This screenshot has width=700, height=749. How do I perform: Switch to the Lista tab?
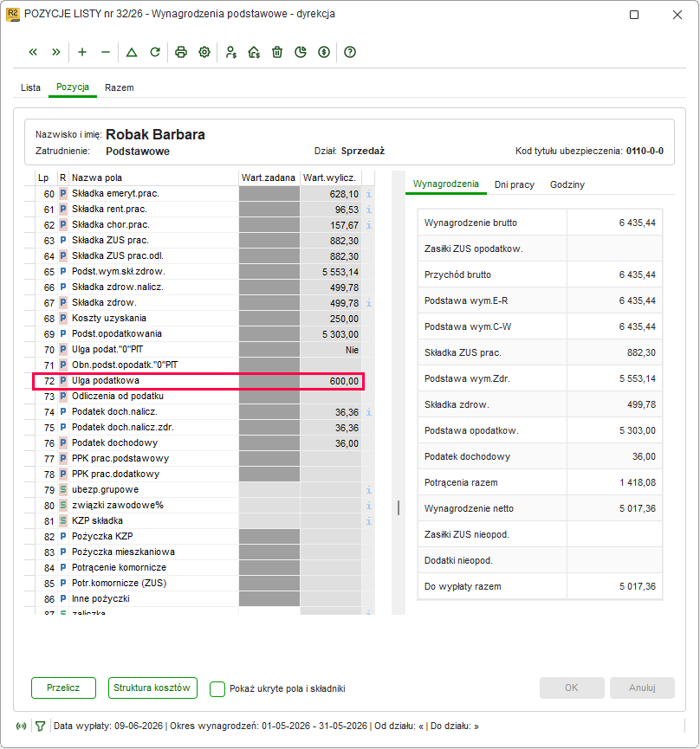click(x=30, y=87)
